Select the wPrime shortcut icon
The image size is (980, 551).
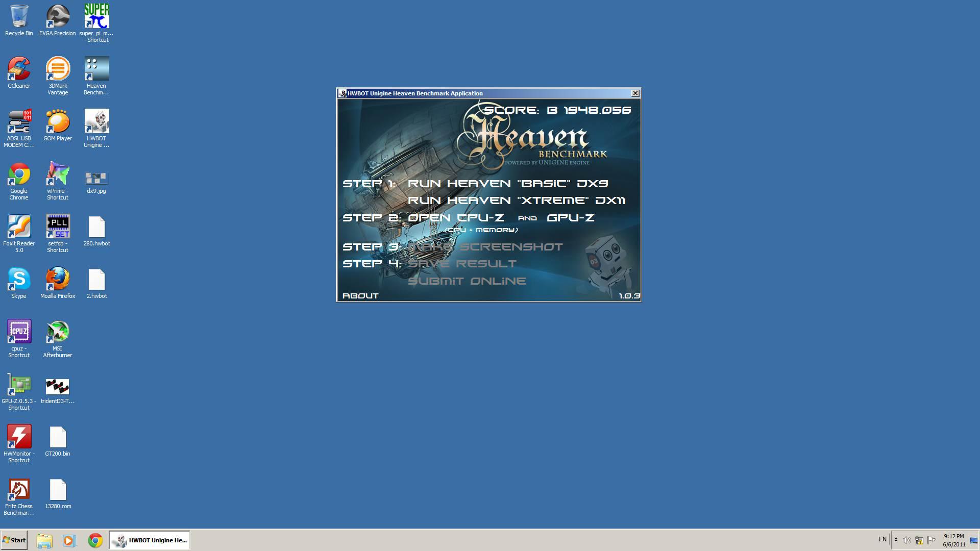tap(58, 181)
